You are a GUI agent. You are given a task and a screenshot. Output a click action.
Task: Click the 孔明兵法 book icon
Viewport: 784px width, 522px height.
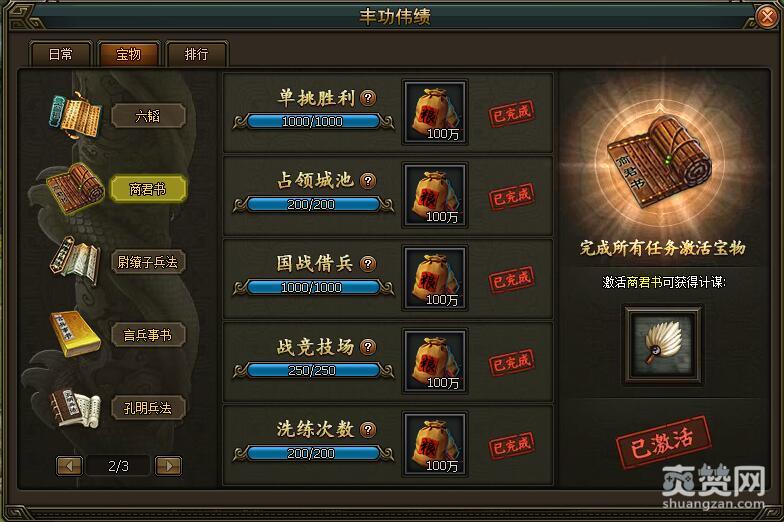pyautogui.click(x=76, y=408)
